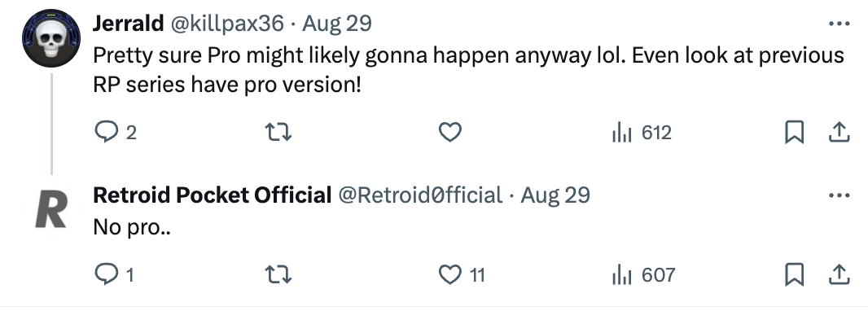
Task: Reply to Retroid Pocket Official's tweet
Action: click(115, 275)
